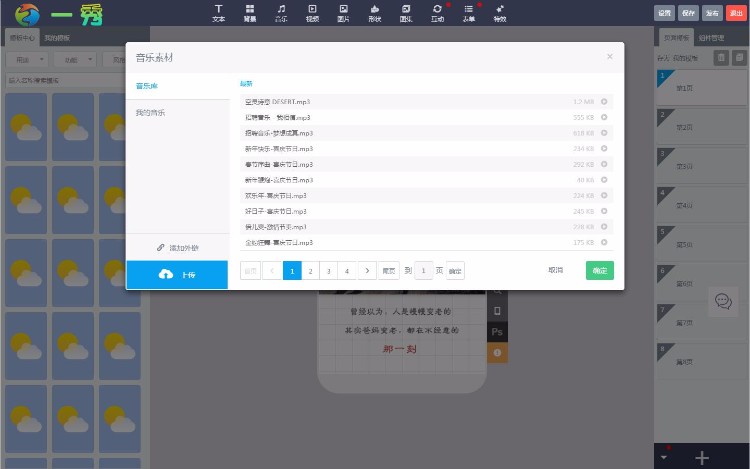Play the preview for the 245 KB track
The image size is (750, 469).
tap(604, 211)
